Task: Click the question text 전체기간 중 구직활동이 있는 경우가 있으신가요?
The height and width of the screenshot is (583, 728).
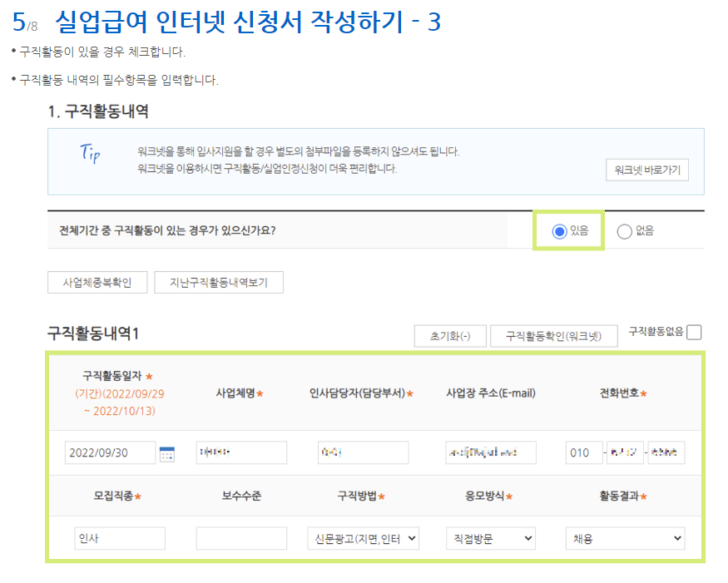Action: 167,230
